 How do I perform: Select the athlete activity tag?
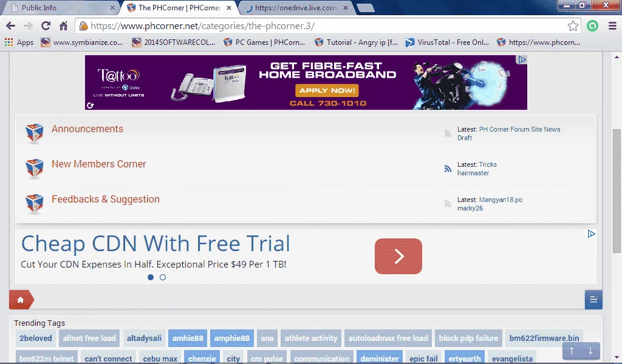click(311, 339)
